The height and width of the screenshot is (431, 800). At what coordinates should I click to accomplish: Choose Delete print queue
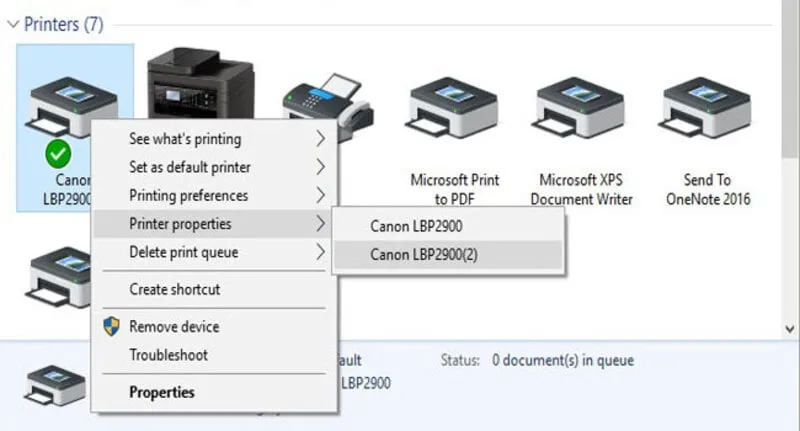tap(214, 252)
